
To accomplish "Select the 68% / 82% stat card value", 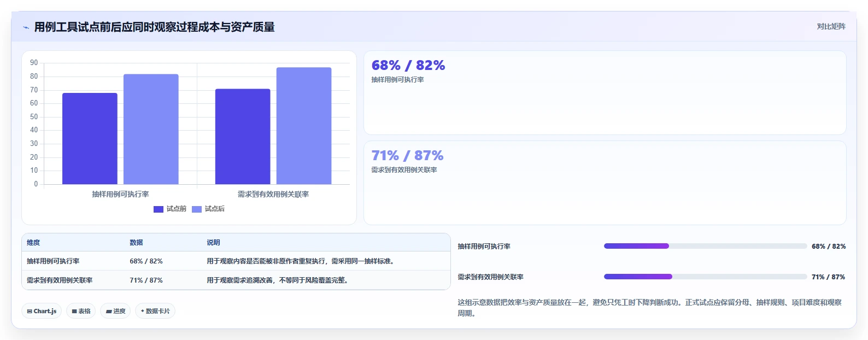I will pyautogui.click(x=408, y=66).
